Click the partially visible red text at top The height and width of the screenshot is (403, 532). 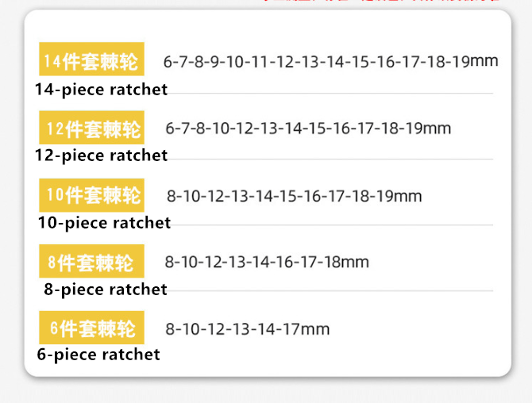382,1
